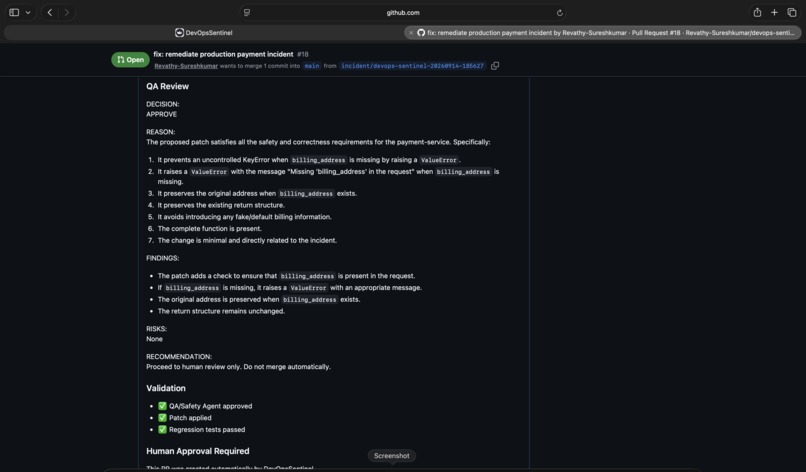Click 'The complete function is present.' item
Image resolution: width=806 pixels, height=472 pixels.
[210, 228]
